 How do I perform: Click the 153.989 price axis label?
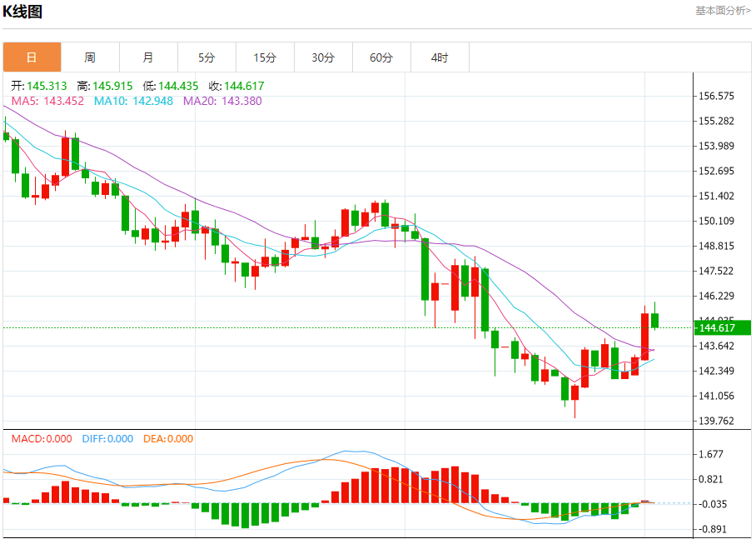click(x=717, y=146)
